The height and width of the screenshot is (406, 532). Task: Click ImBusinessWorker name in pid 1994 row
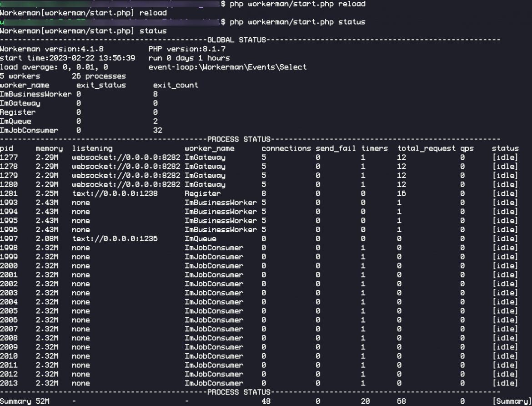tap(221, 212)
